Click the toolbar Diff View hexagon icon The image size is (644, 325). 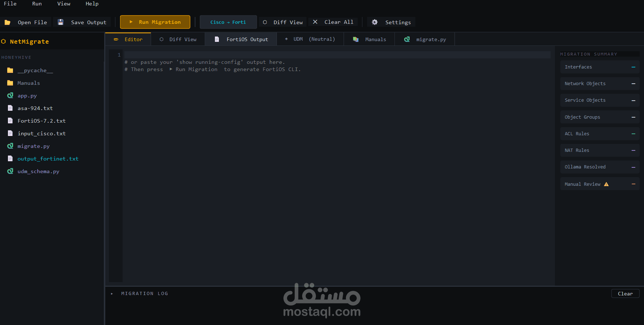click(265, 22)
